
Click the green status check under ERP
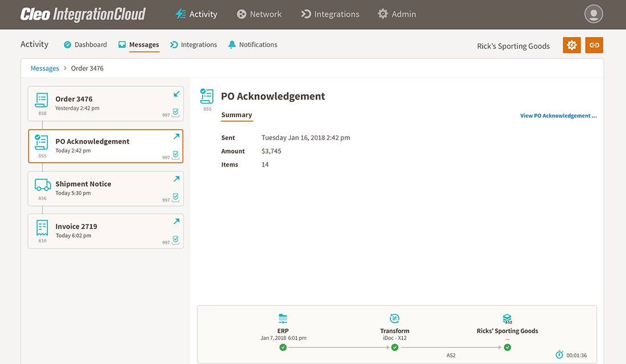(x=283, y=348)
